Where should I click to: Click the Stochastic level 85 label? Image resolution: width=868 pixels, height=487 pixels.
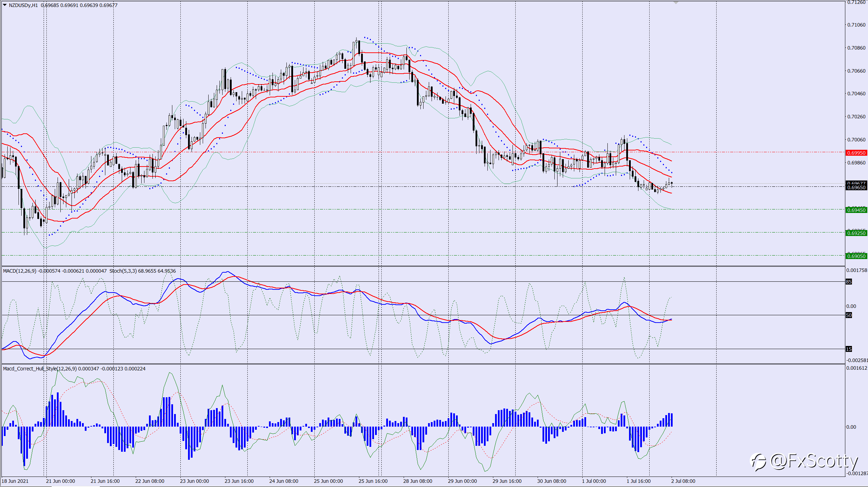pos(849,282)
